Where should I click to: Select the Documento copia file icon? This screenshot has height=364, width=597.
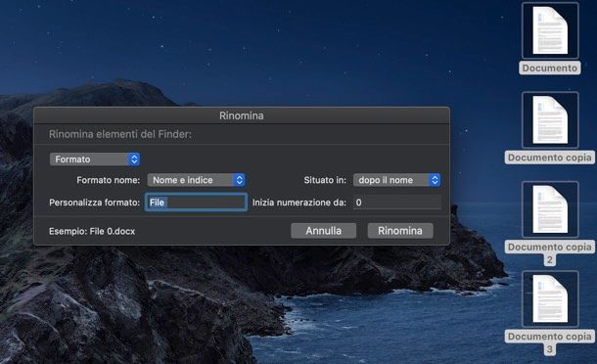pyautogui.click(x=550, y=120)
